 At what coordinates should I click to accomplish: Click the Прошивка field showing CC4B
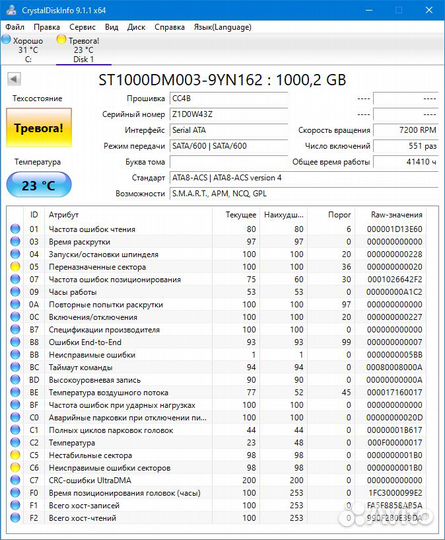click(x=229, y=98)
